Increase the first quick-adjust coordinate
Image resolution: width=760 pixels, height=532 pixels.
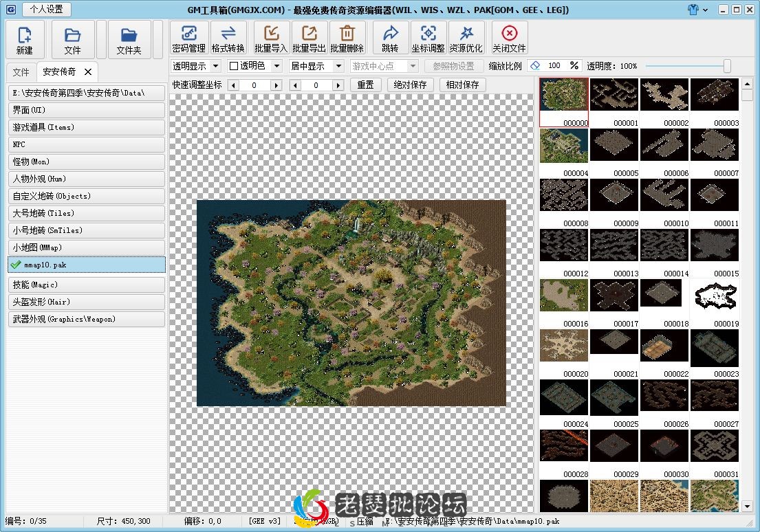(276, 85)
